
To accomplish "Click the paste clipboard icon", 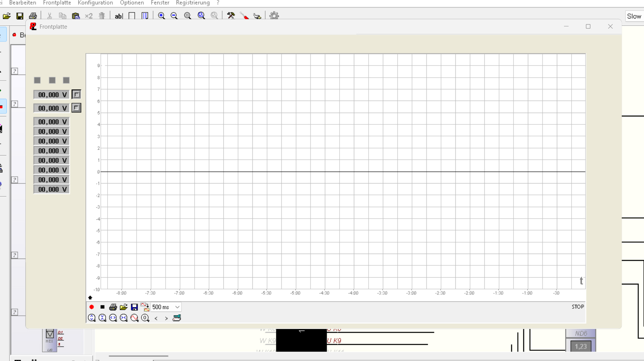I will (76, 16).
